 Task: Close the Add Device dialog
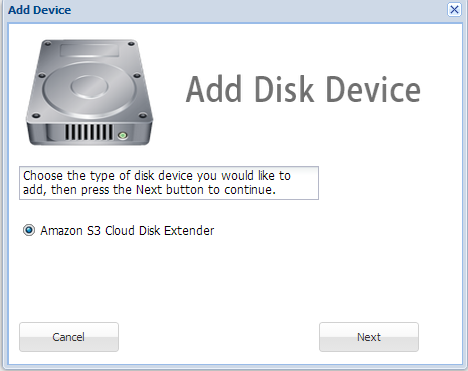coord(454,10)
